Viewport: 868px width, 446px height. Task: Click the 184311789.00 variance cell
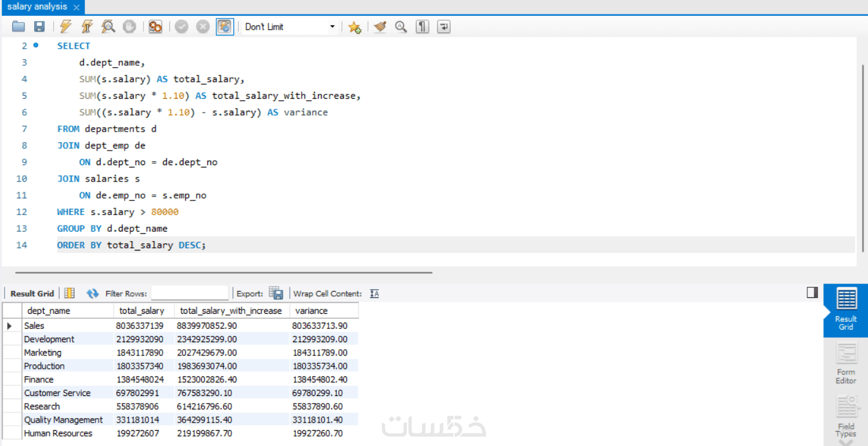pos(323,352)
